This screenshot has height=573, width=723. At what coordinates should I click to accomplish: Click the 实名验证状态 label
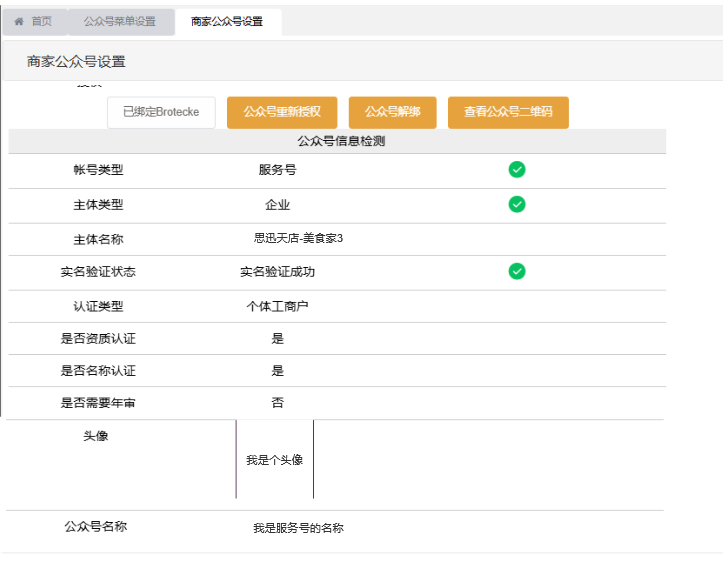pos(98,272)
